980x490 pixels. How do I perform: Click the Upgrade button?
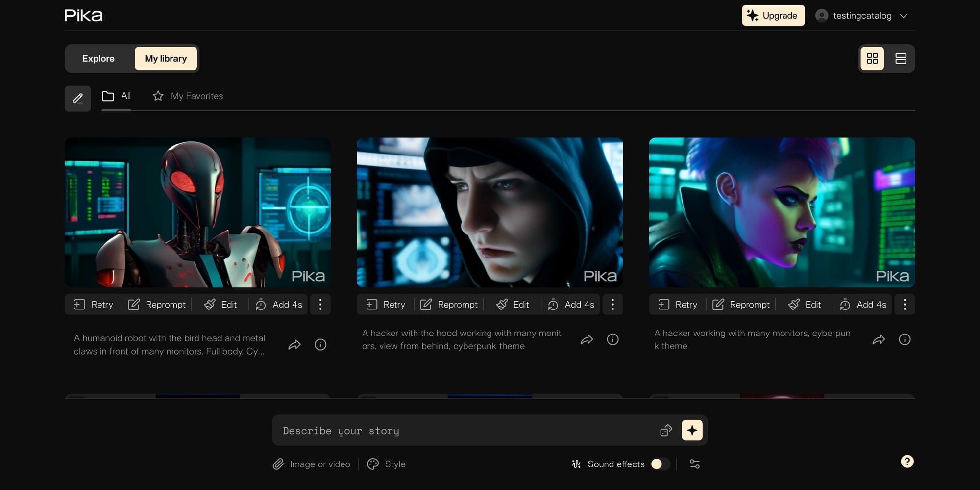773,15
